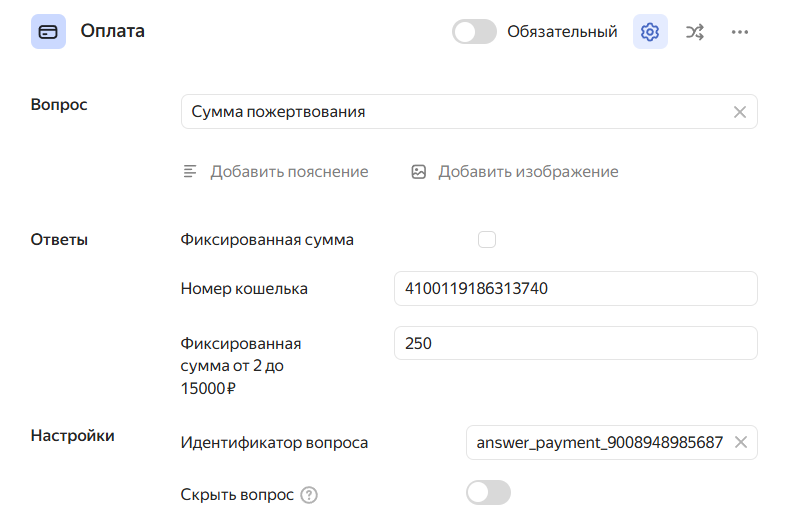Click the Оплата block title
Image resolution: width=789 pixels, height=523 pixels.
pyautogui.click(x=113, y=31)
